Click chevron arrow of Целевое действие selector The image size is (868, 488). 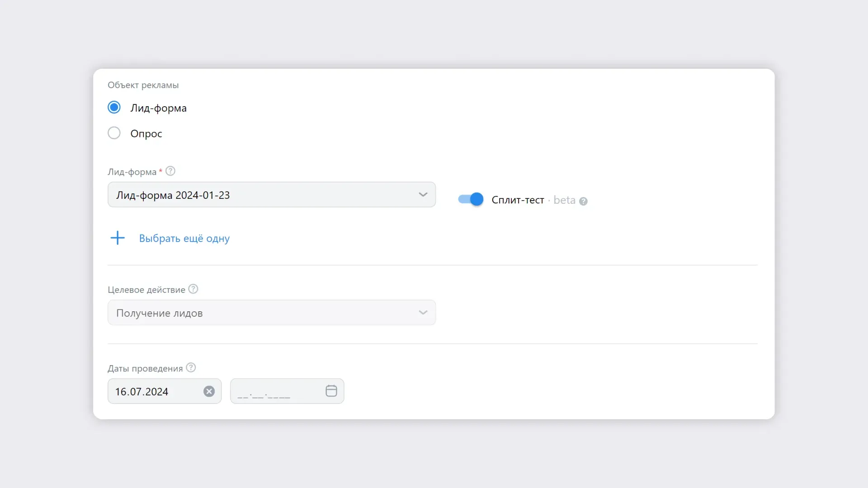point(423,313)
